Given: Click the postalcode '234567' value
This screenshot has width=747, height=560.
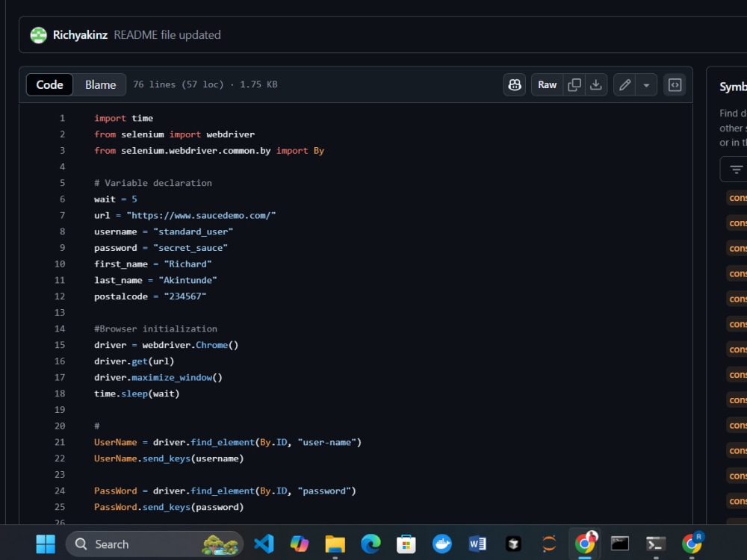Looking at the screenshot, I should coord(185,296).
